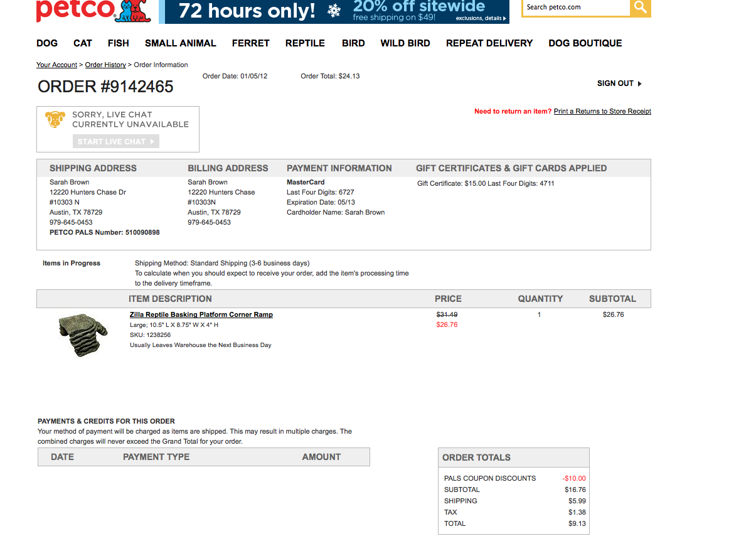Go back to Order History
The height and width of the screenshot is (546, 756).
[x=105, y=65]
